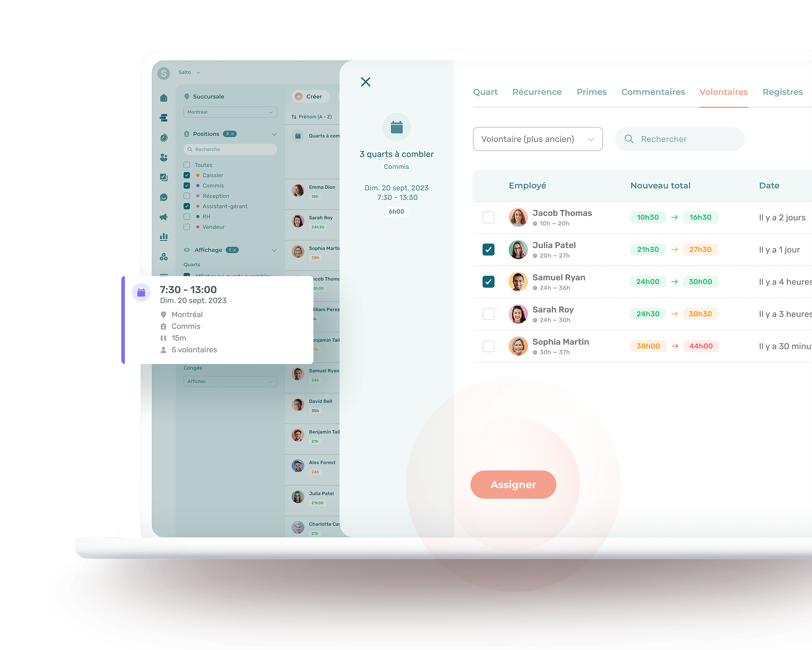
Task: Enable checkbox for Jacob Thomas volunteer
Action: tap(488, 217)
